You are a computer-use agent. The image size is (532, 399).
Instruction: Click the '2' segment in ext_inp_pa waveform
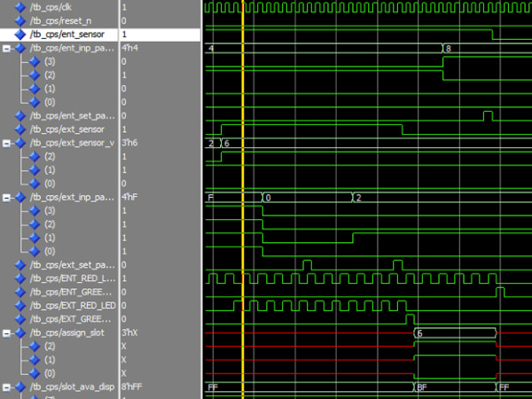coord(442,198)
